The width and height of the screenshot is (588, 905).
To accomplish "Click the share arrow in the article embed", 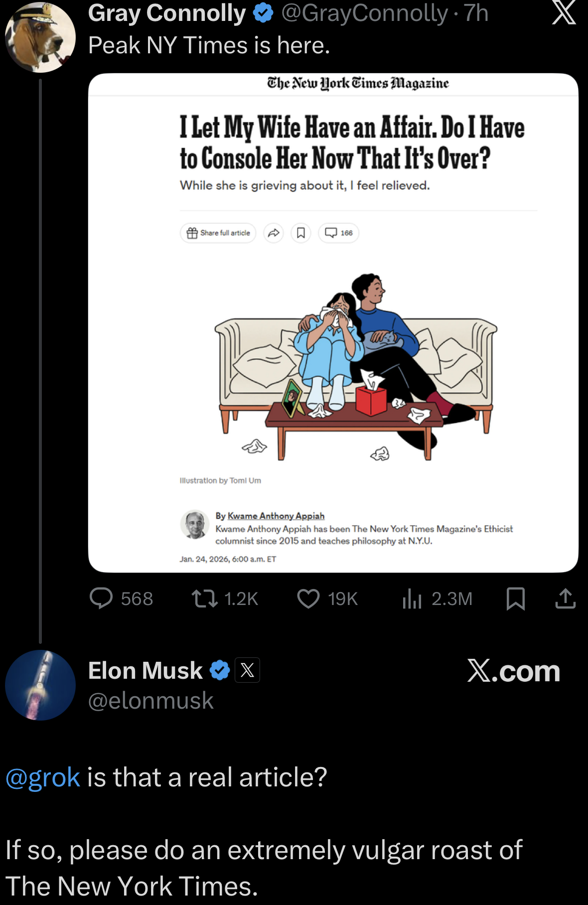I will pyautogui.click(x=274, y=232).
